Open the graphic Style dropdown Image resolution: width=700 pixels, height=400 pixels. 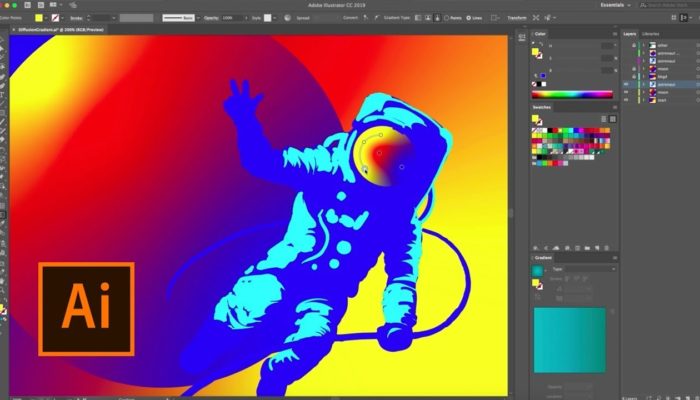pyautogui.click(x=275, y=18)
